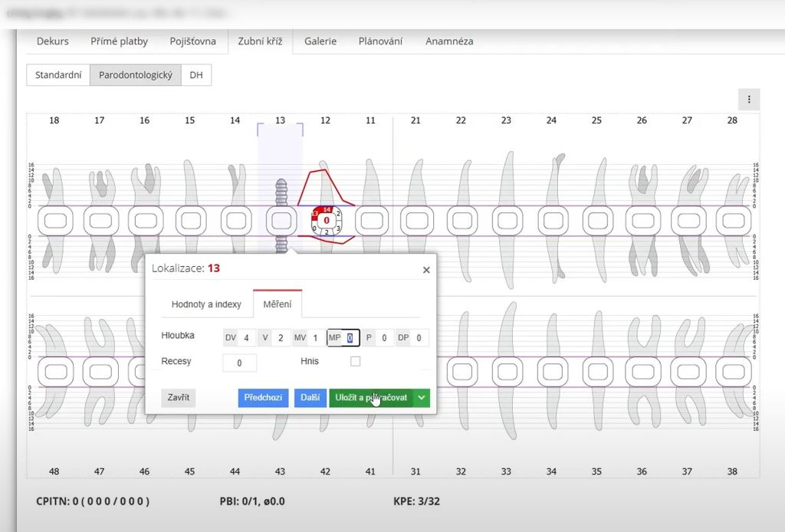This screenshot has height=532, width=785.
Task: Open the Plánování tab
Action: coord(380,41)
